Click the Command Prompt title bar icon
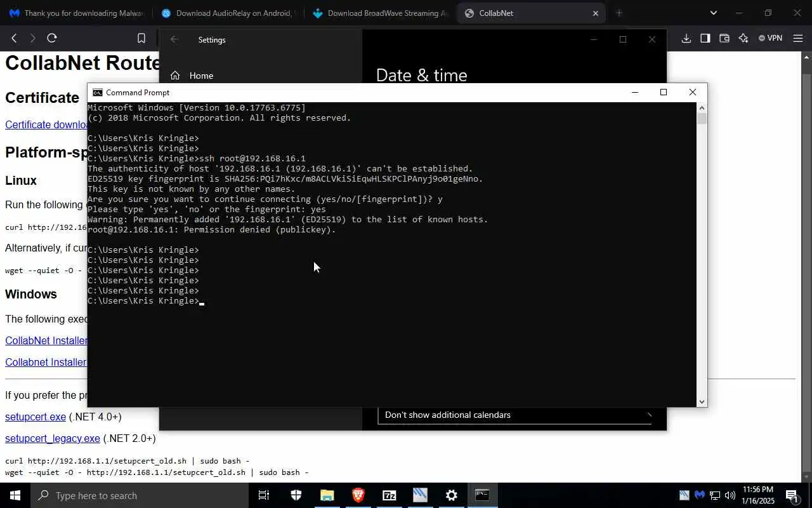812x508 pixels. click(97, 93)
